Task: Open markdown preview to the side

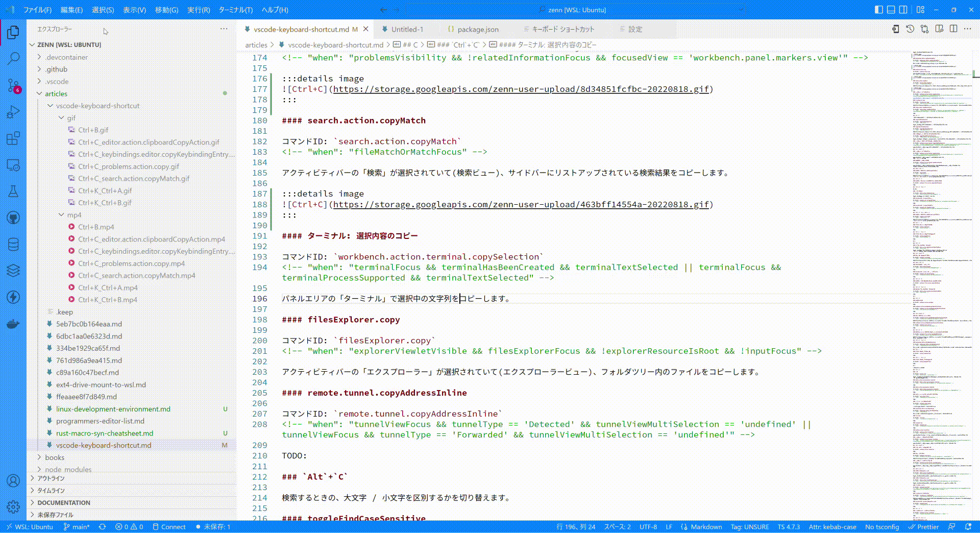Action: pyautogui.click(x=939, y=29)
